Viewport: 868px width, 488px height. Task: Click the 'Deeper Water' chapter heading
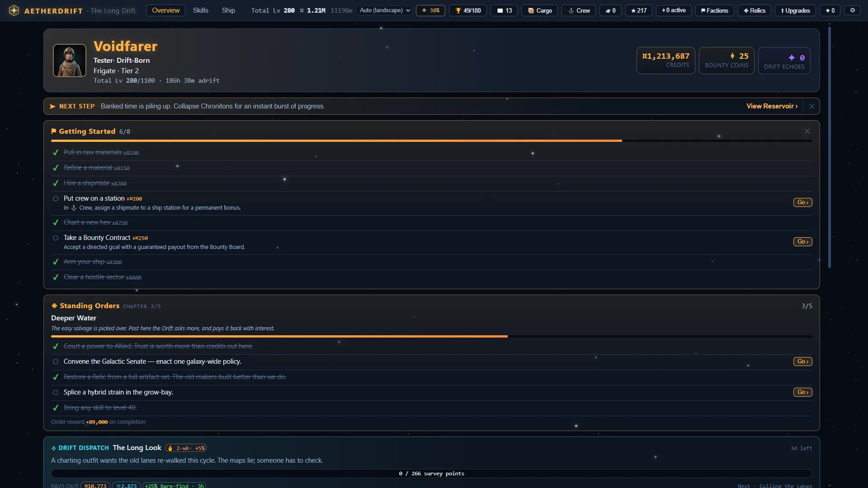[74, 318]
